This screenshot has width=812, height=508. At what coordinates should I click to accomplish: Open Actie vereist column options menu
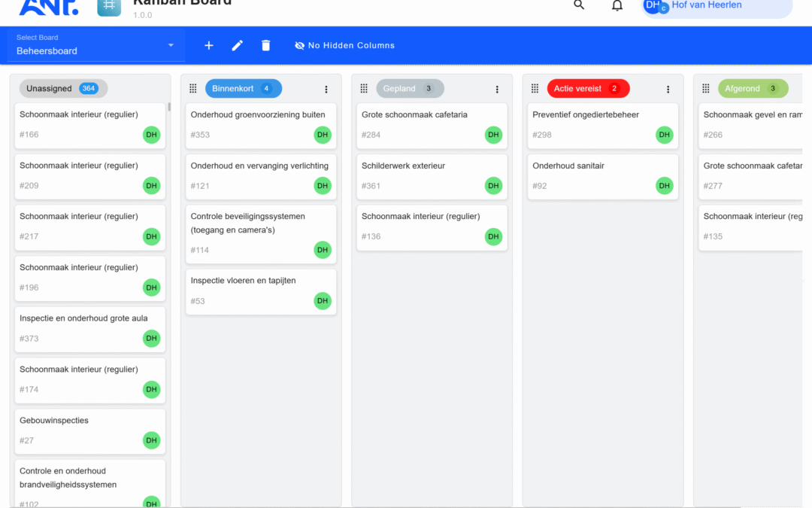(668, 89)
